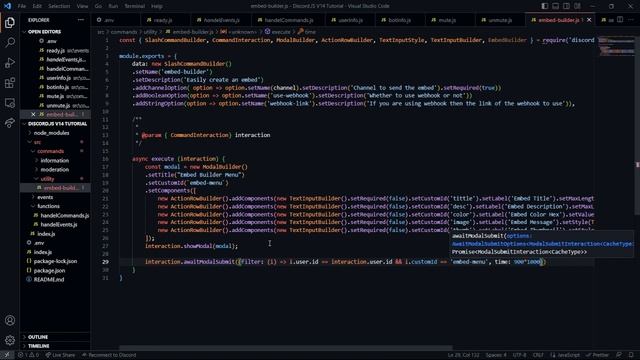Screen dimensions: 640x360
Task: Open customize layout icon
Action: click(x=578, y=6)
